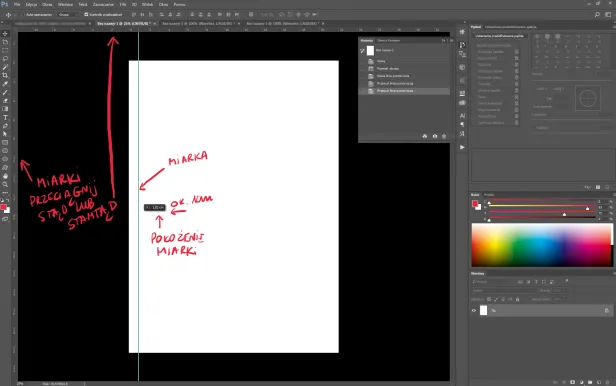The width and height of the screenshot is (616, 386).
Task: Create a new group in Layers panel
Action: tap(590, 382)
